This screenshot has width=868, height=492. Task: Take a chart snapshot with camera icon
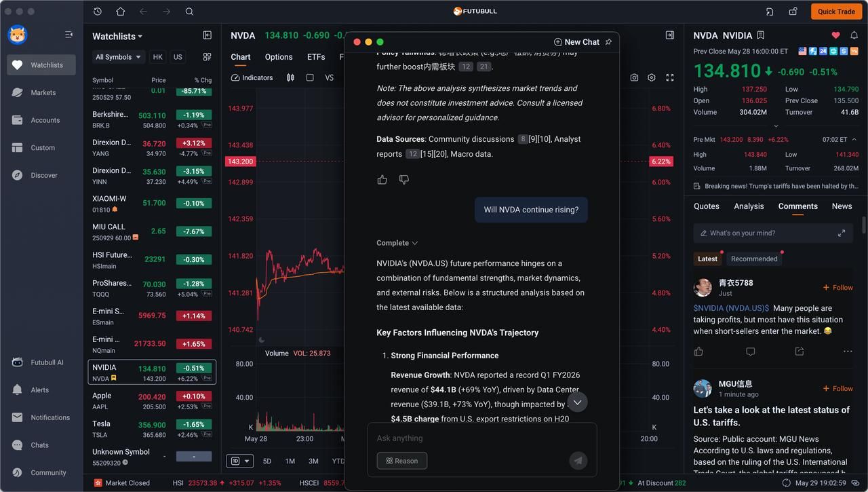pyautogui.click(x=634, y=77)
